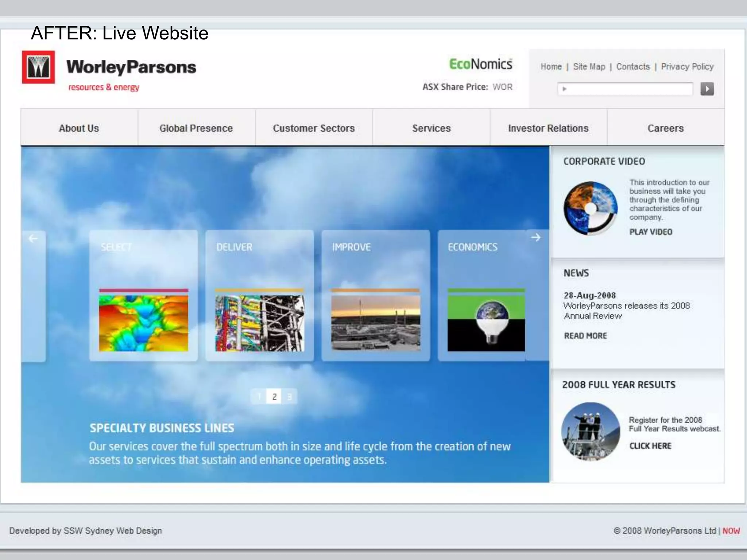Click the left carousel arrow
Screen dimensions: 747x560
pos(33,238)
